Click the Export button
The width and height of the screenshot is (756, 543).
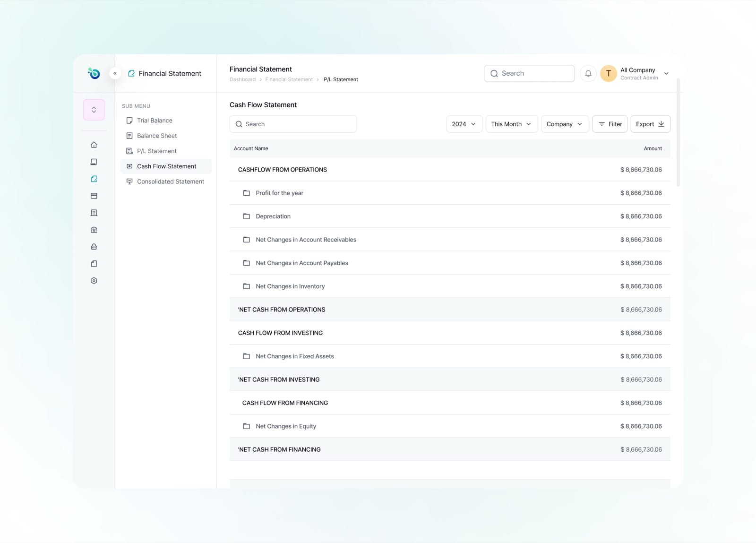[x=650, y=124]
